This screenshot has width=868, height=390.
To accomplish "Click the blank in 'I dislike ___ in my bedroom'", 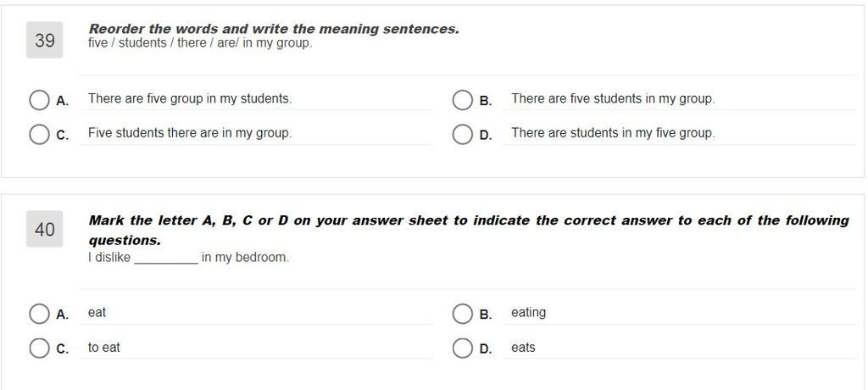I will pyautogui.click(x=166, y=259).
